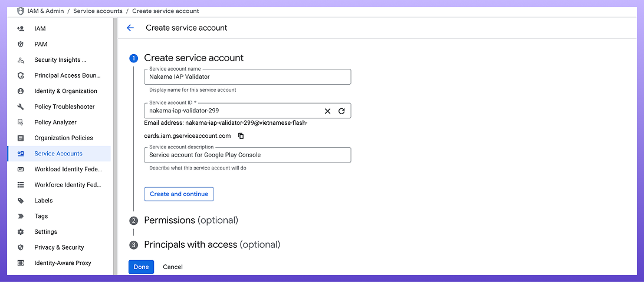Open Privacy & Security in the sidebar
644x282 pixels.
pyautogui.click(x=59, y=247)
